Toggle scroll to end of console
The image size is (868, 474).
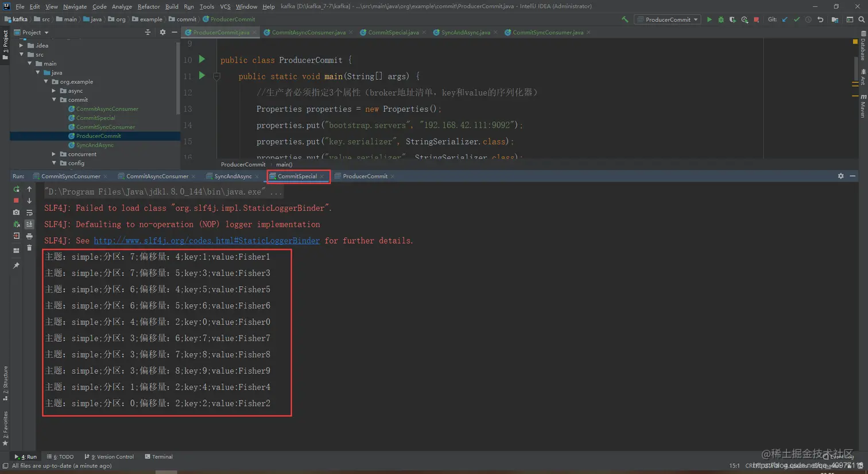29,224
